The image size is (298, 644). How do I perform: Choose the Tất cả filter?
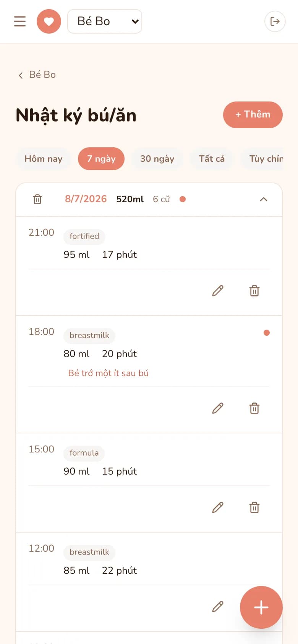coord(212,159)
